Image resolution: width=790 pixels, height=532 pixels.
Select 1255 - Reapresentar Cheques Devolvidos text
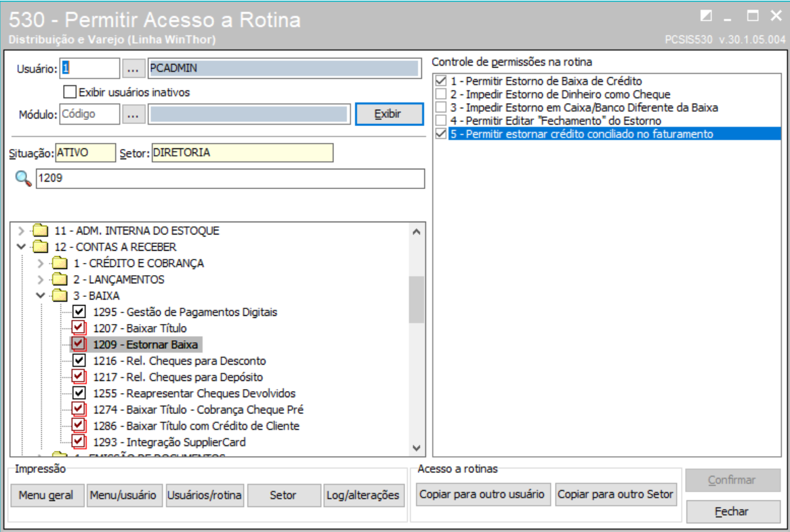click(194, 393)
